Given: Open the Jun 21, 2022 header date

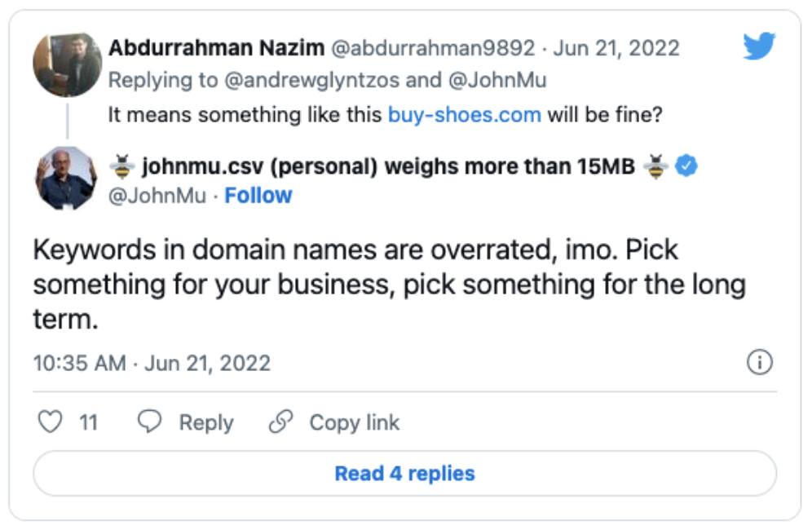Looking at the screenshot, I should click(x=616, y=48).
